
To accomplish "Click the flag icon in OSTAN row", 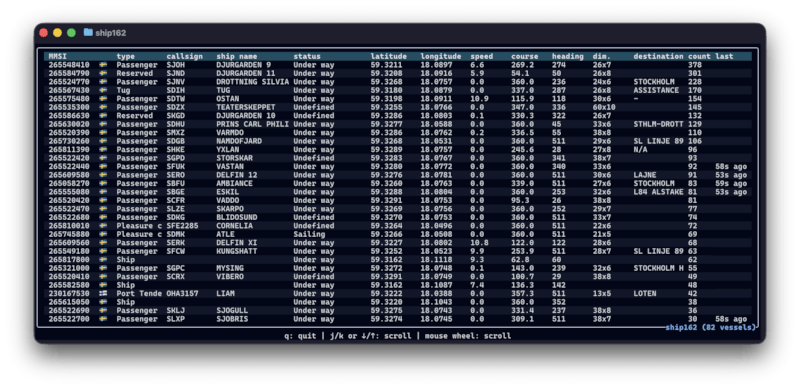I will click(103, 99).
